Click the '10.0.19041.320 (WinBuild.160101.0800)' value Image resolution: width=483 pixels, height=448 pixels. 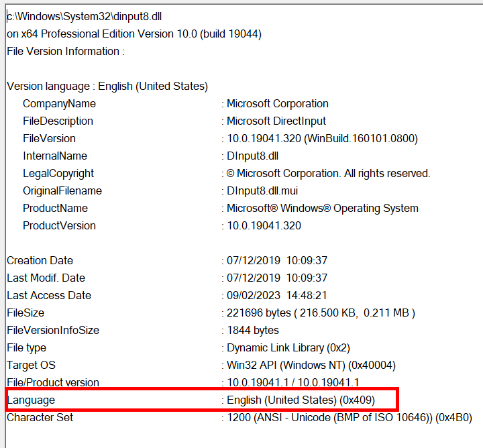click(322, 139)
